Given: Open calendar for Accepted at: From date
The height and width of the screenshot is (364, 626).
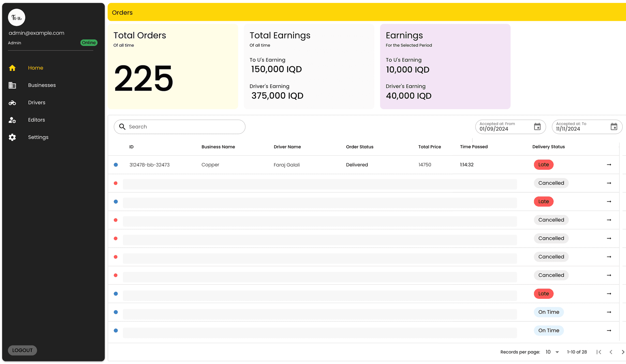Looking at the screenshot, I should pyautogui.click(x=537, y=127).
